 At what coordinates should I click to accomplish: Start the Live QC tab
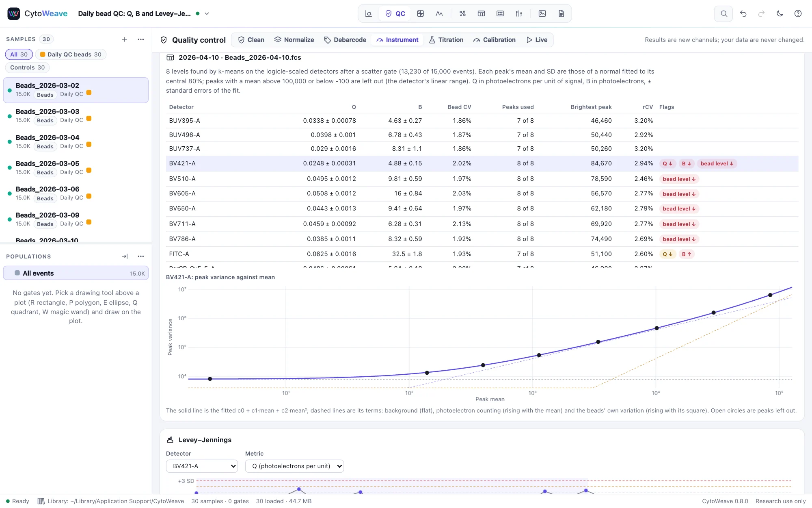pos(537,40)
